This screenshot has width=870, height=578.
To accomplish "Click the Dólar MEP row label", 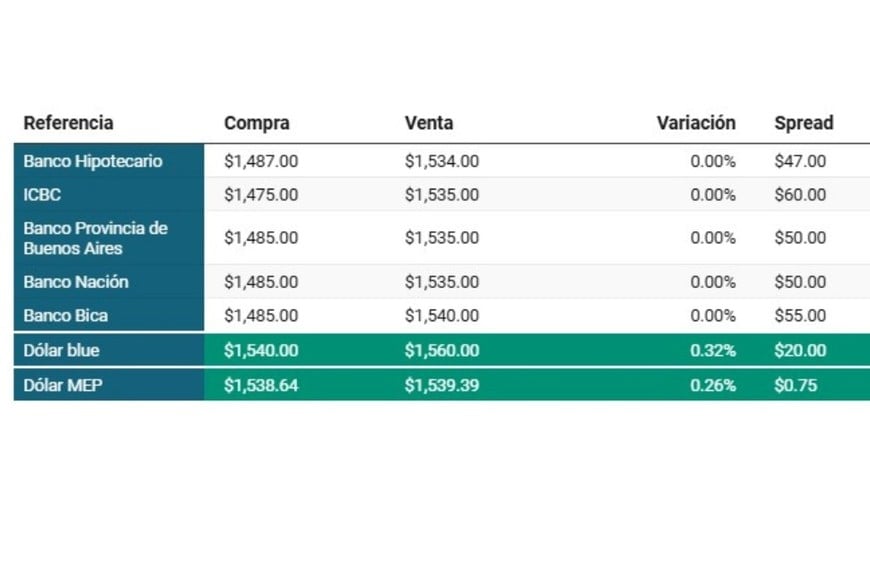I will point(63,386).
